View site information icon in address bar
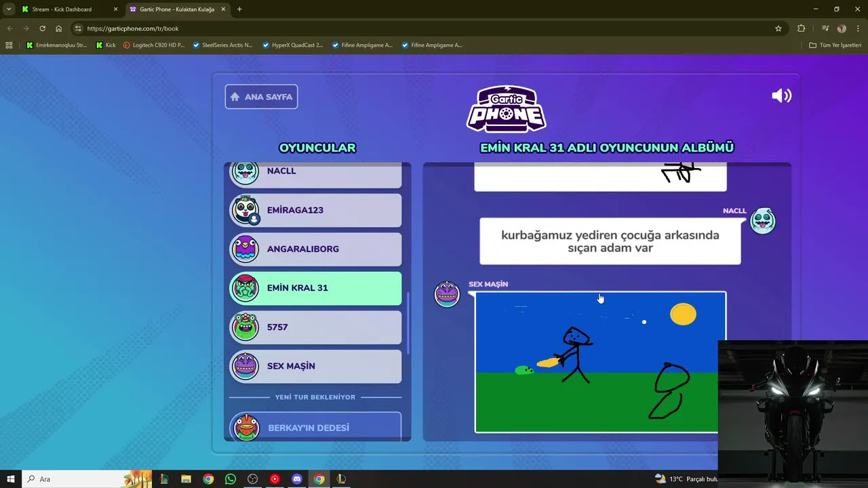This screenshot has height=488, width=868. pyautogui.click(x=78, y=28)
